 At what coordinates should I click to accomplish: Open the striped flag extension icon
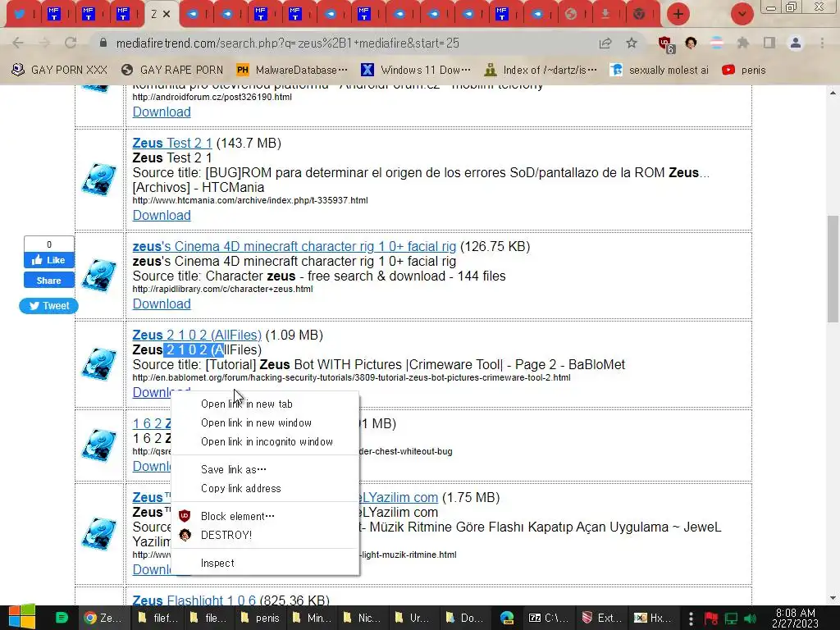[x=717, y=43]
